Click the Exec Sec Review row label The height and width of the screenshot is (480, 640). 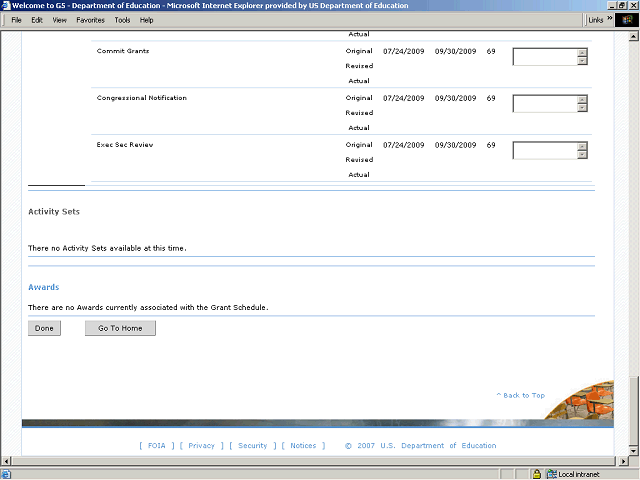[x=125, y=145]
